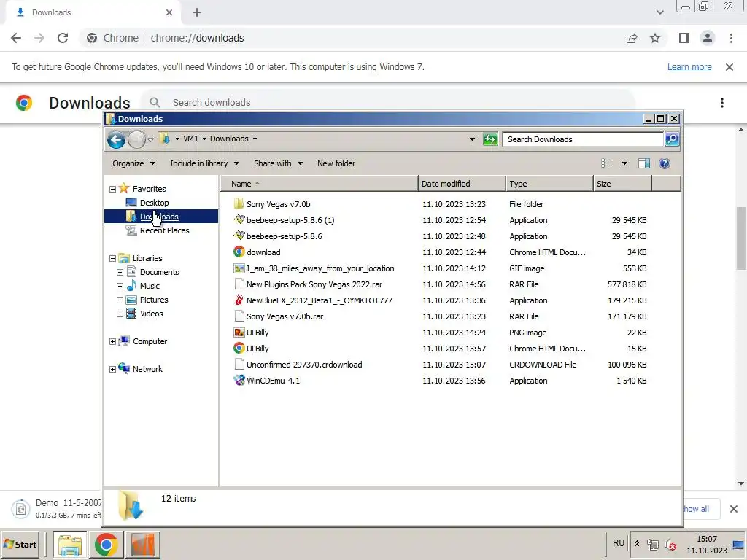Select Recent Places in Favorites
747x560 pixels.
coord(164,230)
